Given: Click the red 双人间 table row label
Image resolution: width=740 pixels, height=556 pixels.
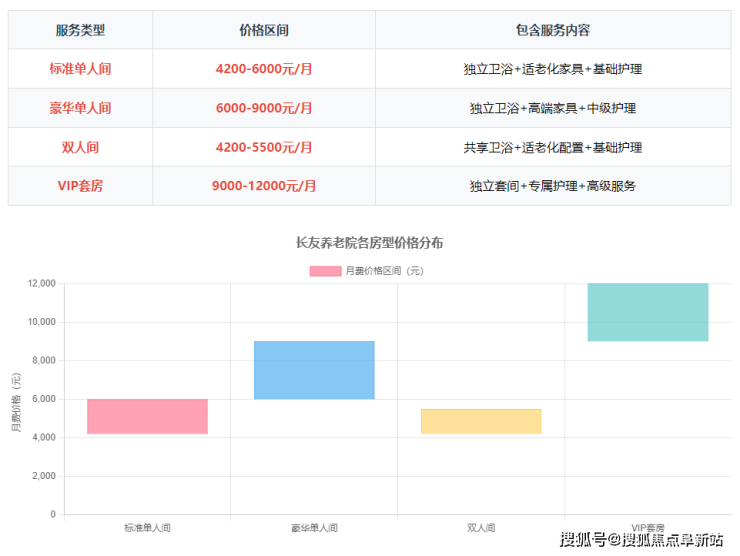Looking at the screenshot, I should (x=80, y=147).
